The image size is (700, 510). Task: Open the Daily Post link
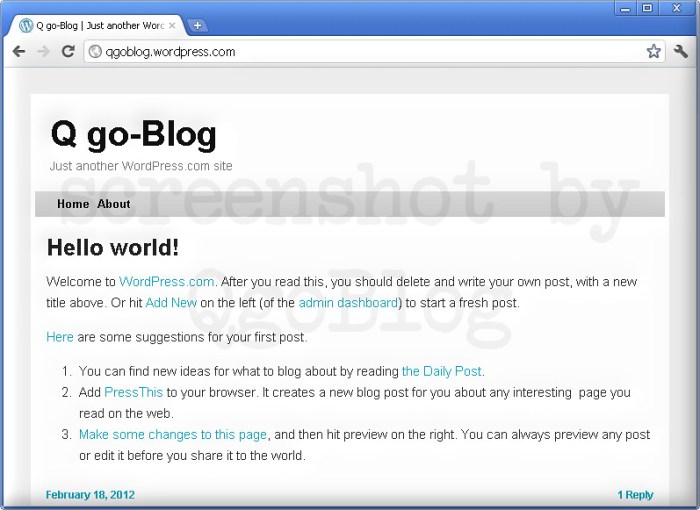442,371
